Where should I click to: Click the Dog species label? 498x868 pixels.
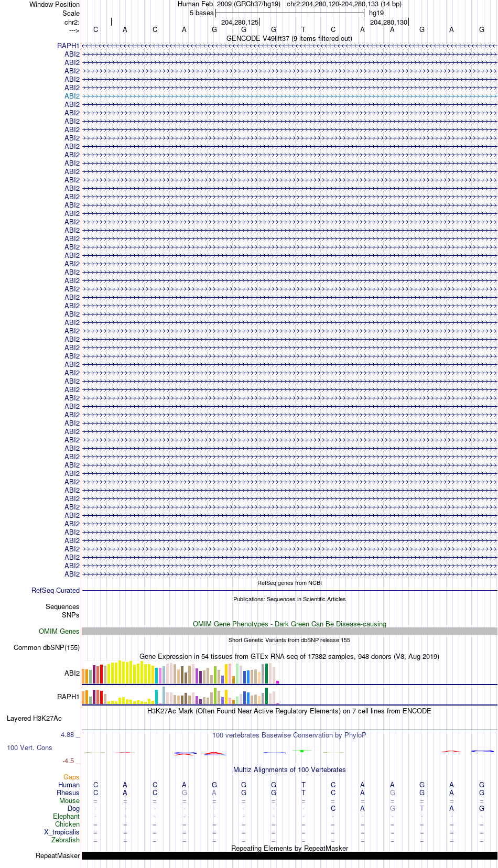[73, 808]
